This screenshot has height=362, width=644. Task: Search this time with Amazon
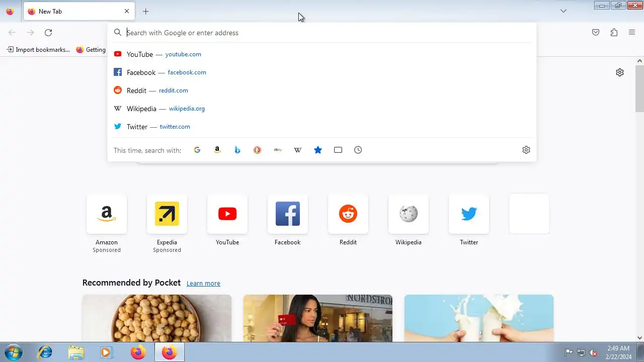coord(217,150)
